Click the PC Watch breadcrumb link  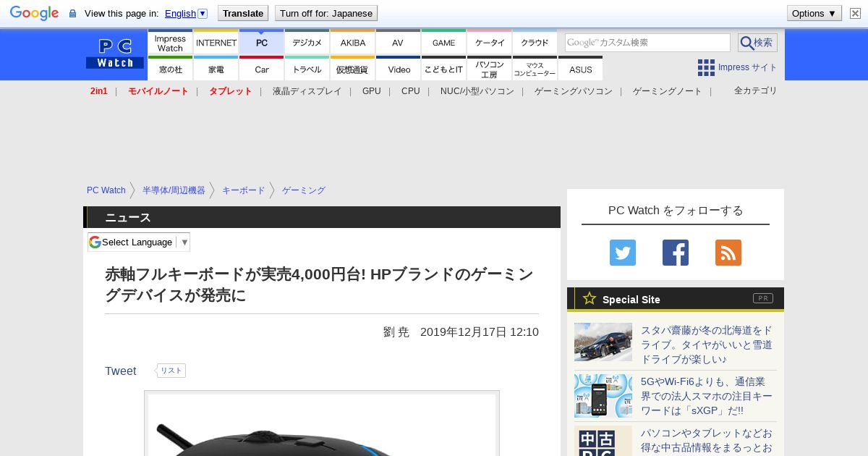coord(106,190)
